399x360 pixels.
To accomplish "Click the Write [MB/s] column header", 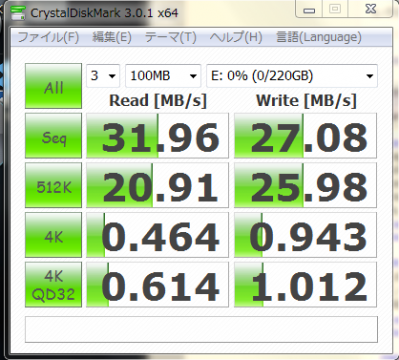I will click(306, 101).
